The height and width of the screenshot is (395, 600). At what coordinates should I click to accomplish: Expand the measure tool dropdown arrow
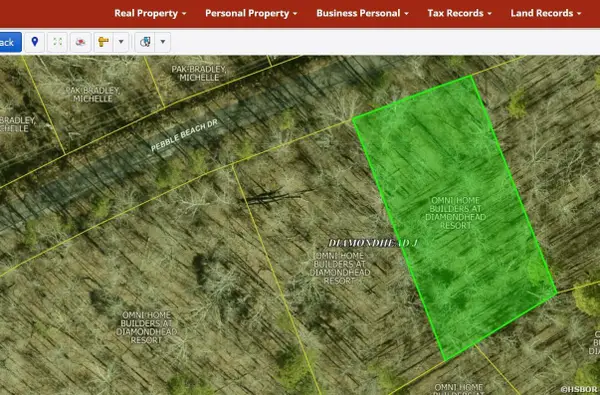click(121, 42)
